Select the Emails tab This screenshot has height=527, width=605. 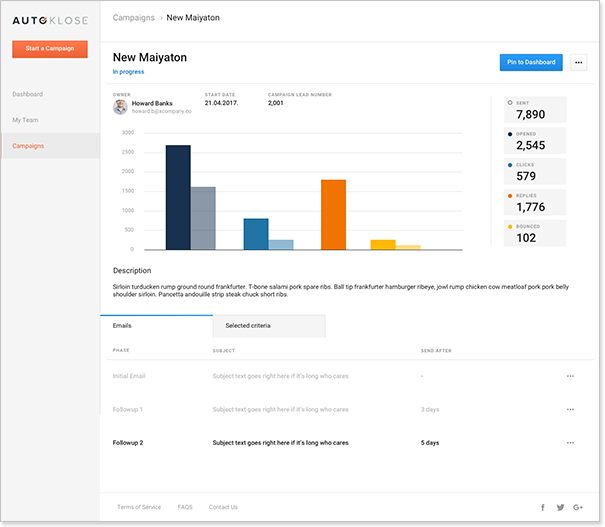click(156, 326)
